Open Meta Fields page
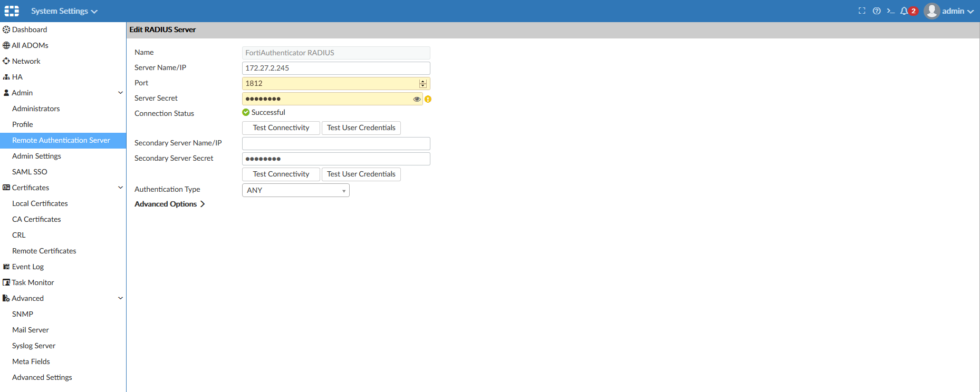 click(x=31, y=361)
